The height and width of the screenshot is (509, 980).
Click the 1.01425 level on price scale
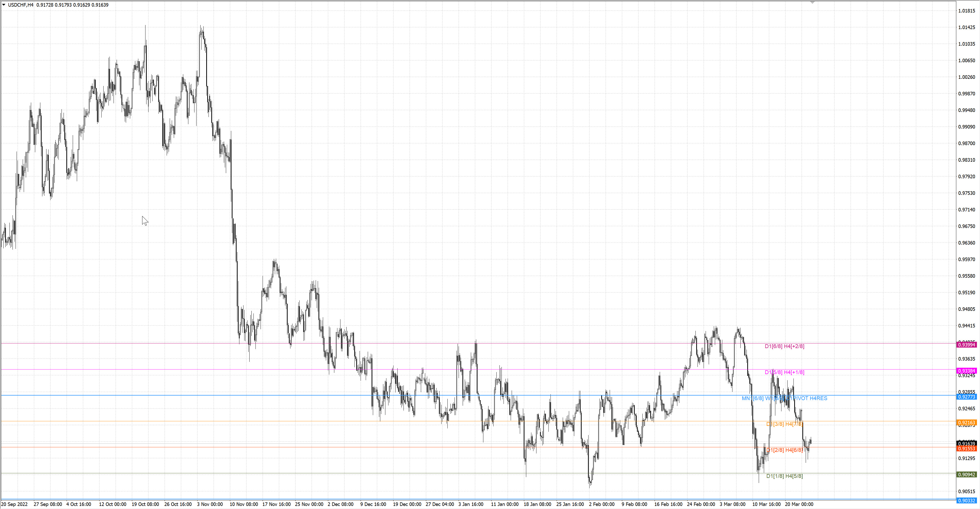pos(967,27)
